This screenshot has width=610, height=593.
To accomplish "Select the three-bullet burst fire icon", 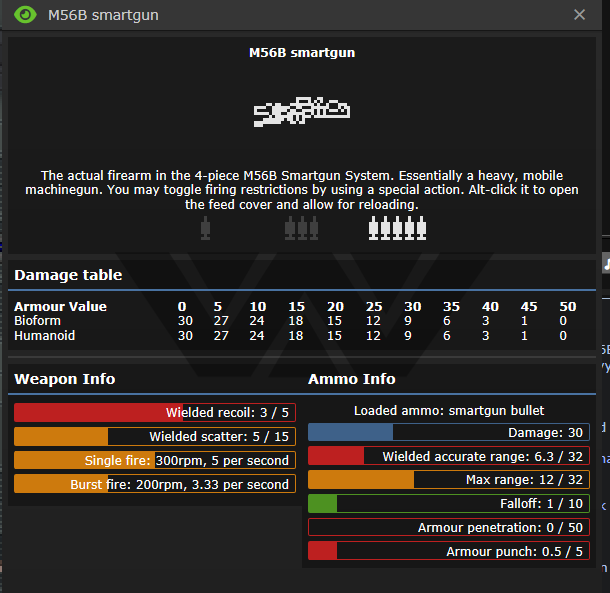I will pos(301,229).
